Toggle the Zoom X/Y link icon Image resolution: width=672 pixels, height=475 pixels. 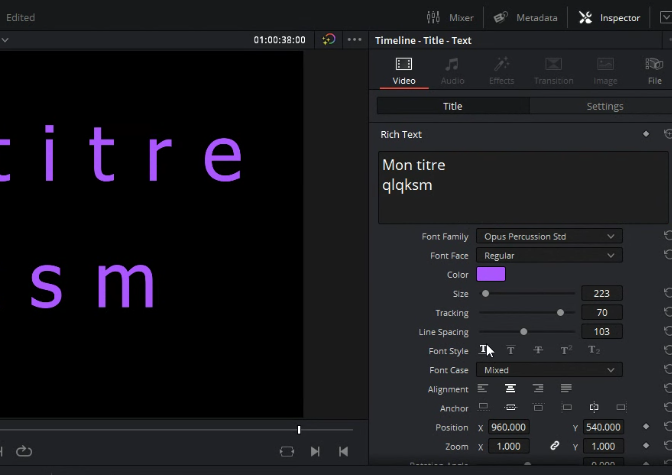point(555,446)
